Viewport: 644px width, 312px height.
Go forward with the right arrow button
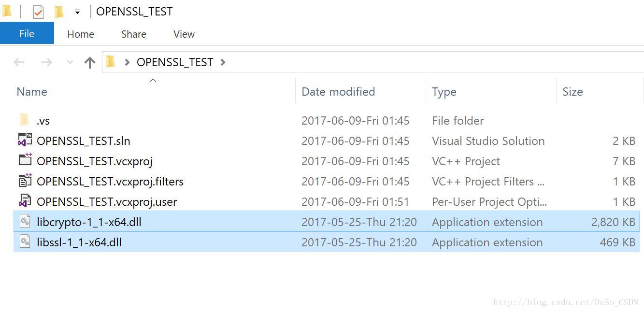(x=47, y=62)
